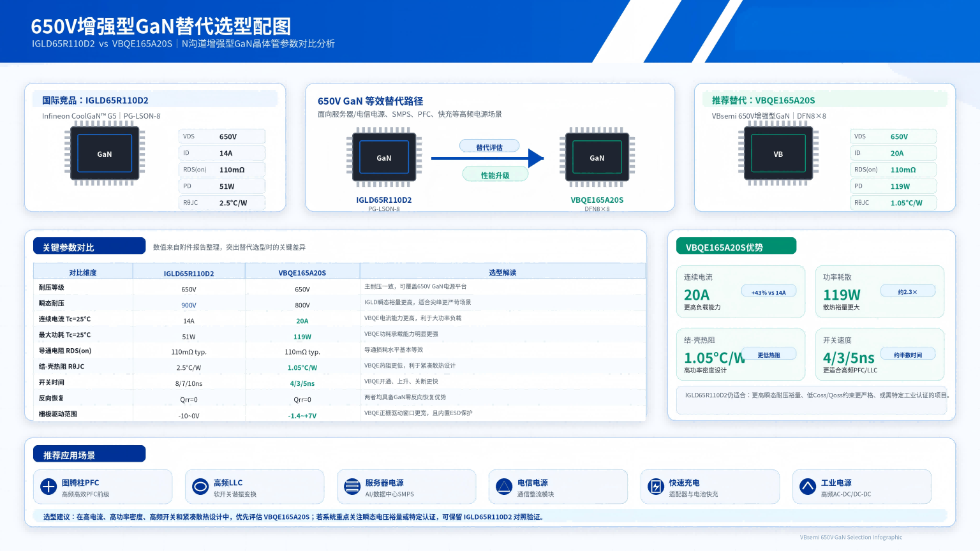980x551 pixels.
Task: Click the 4/3/5ns value in 开关速度 card
Action: point(849,358)
